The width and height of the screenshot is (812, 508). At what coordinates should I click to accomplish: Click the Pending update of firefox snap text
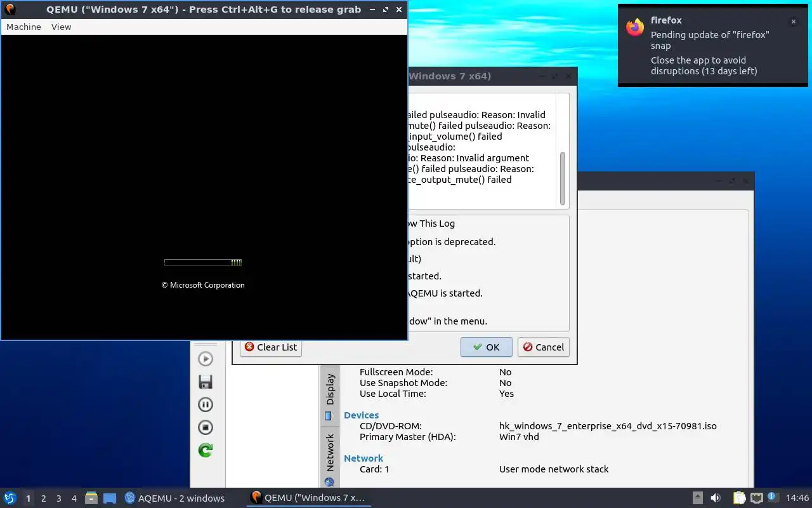710,40
